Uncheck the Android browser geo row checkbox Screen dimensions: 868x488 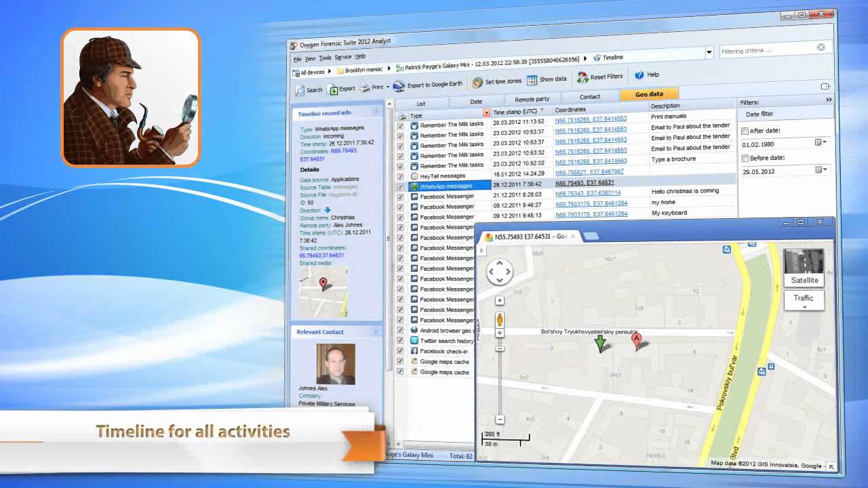point(400,330)
